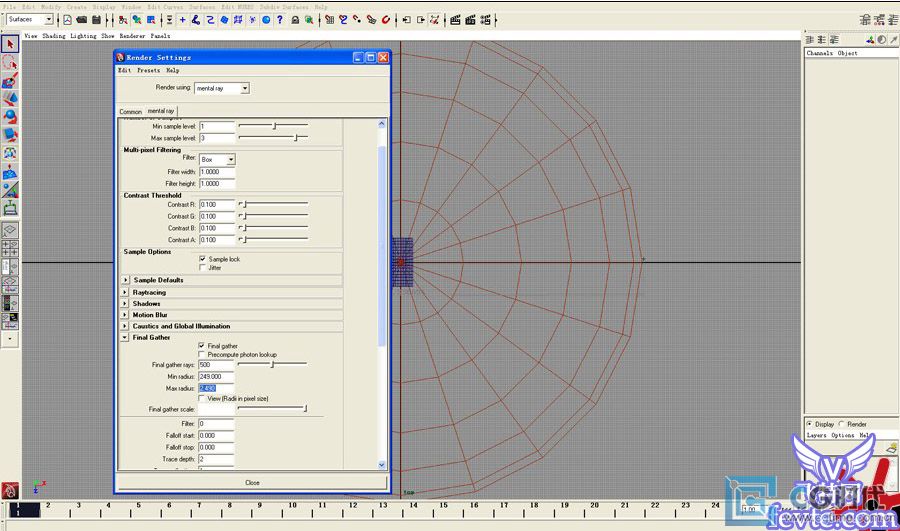Screen dimensions: 900x531
Task: Toggle the Snap to grids icon
Action: point(329,20)
